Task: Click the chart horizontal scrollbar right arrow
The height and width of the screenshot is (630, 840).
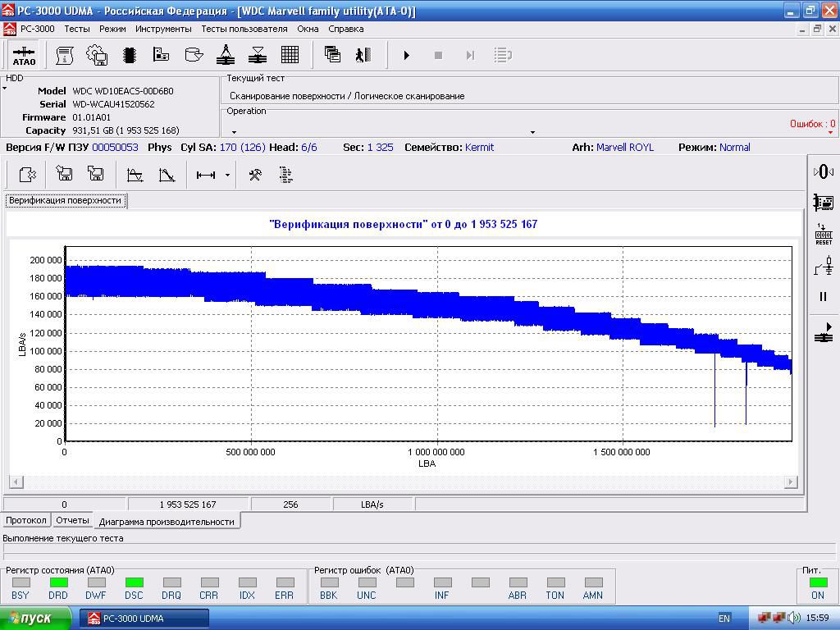Action: pyautogui.click(x=791, y=482)
